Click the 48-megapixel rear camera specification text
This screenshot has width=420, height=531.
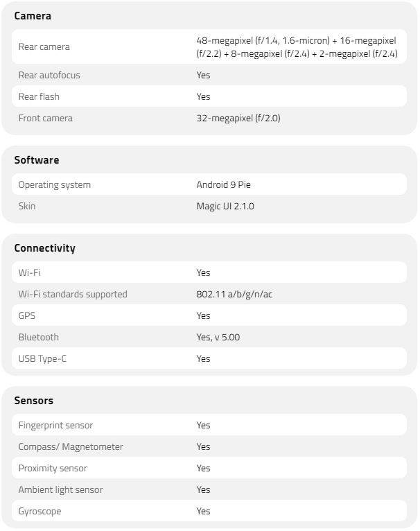coord(297,47)
